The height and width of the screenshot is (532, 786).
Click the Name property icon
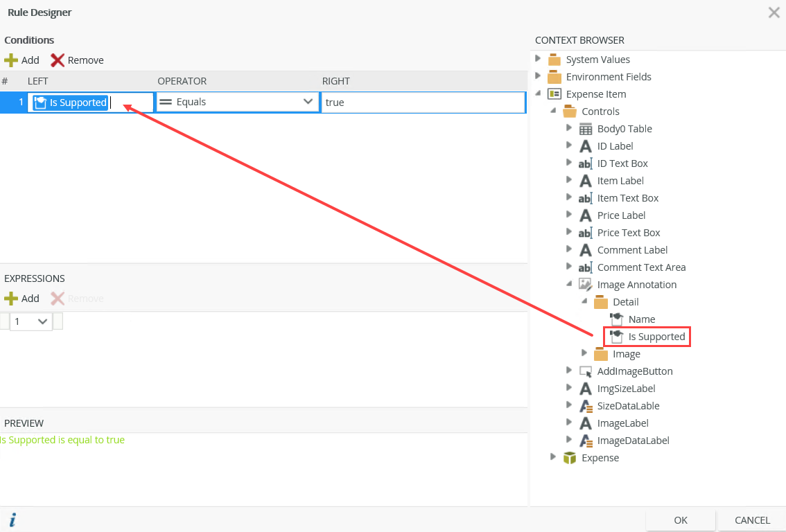pos(616,319)
